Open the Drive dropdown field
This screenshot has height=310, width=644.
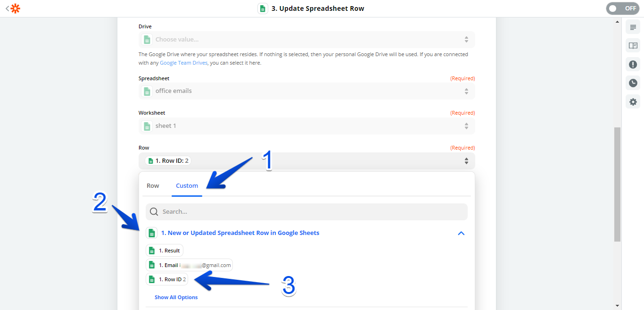pos(306,40)
